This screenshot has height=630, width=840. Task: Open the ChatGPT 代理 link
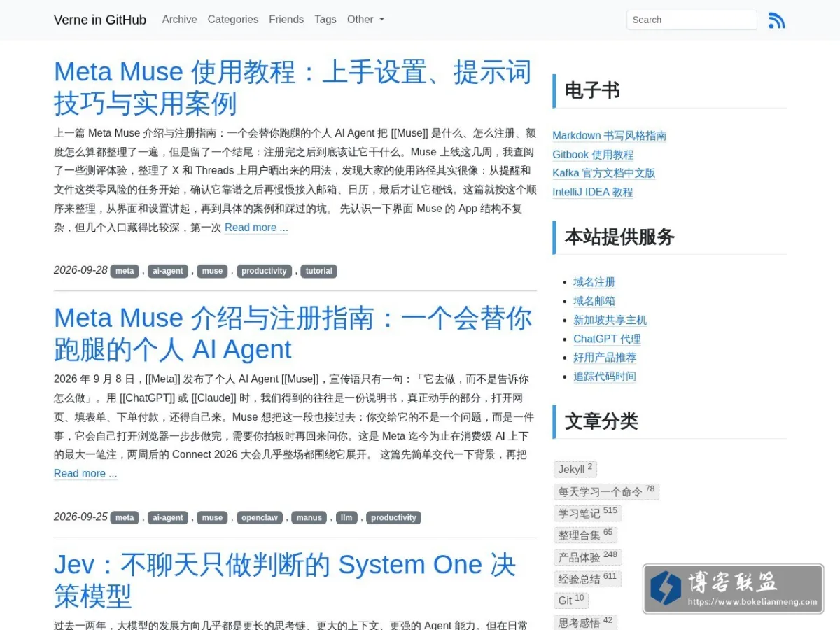tap(607, 339)
